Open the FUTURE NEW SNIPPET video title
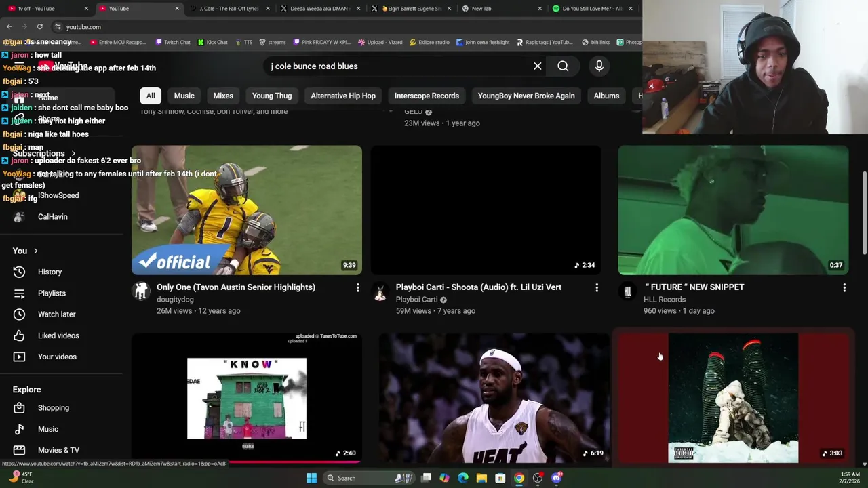This screenshot has width=868, height=488. point(694,287)
